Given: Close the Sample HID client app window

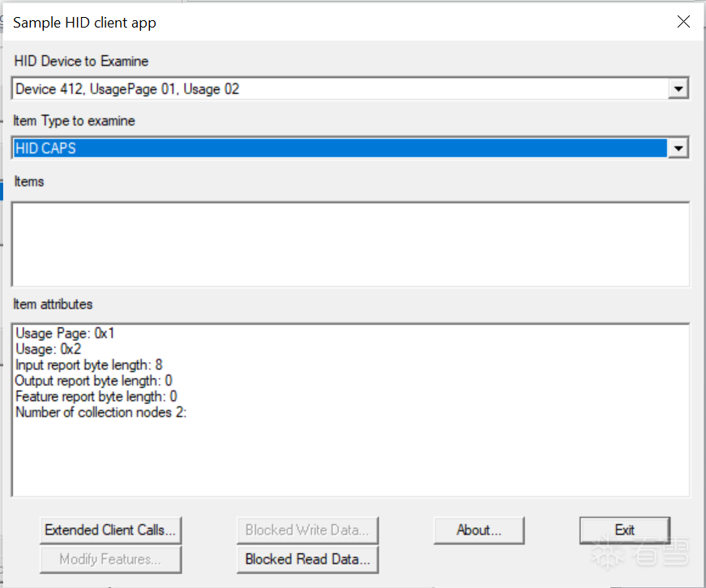Looking at the screenshot, I should tap(683, 22).
